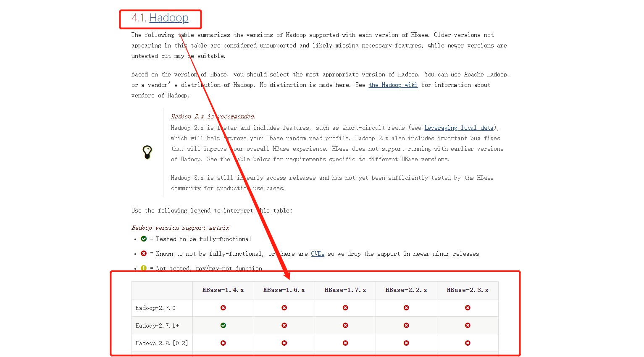Click status icon for Hadoop-2.7.0 under HBase-1.6.x
Image resolution: width=644 pixels, height=357 pixels.
[x=284, y=308]
